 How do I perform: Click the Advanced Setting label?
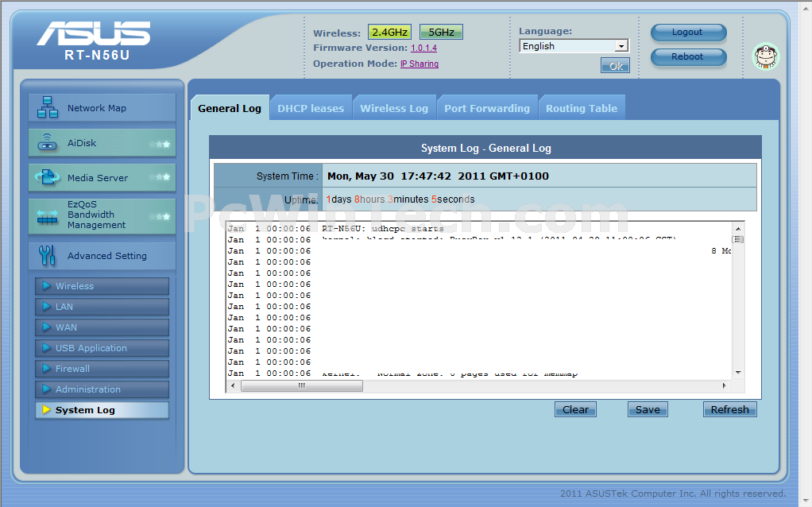coord(106,256)
